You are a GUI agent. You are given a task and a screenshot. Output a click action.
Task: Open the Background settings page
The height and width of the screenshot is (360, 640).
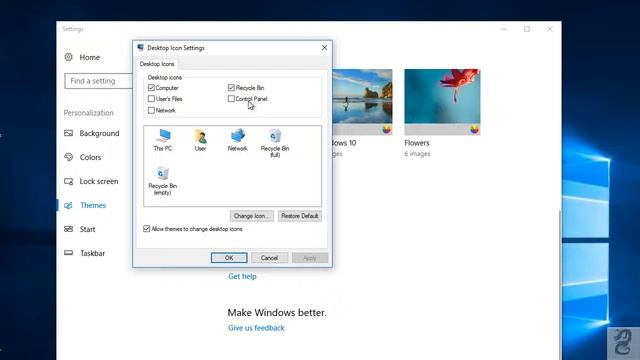(99, 133)
